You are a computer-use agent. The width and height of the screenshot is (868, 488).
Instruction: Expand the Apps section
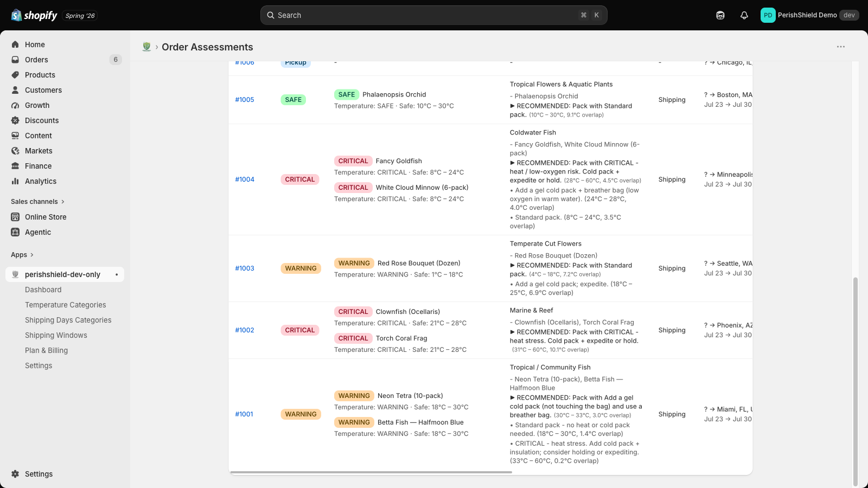click(x=22, y=255)
